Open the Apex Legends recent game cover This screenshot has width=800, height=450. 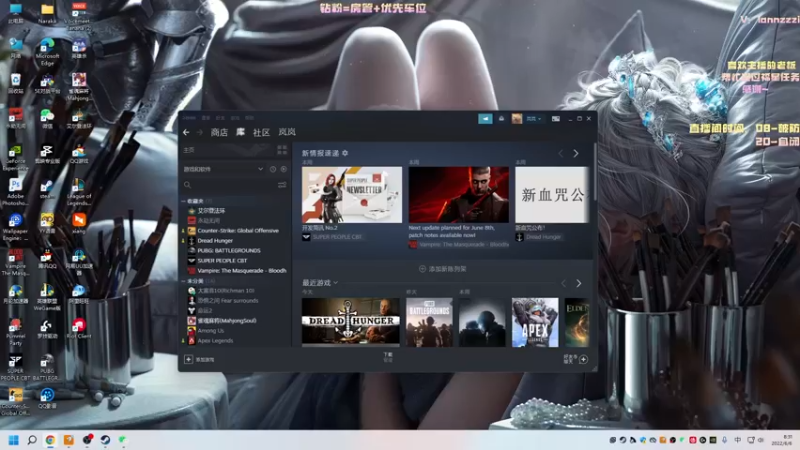coord(535,322)
